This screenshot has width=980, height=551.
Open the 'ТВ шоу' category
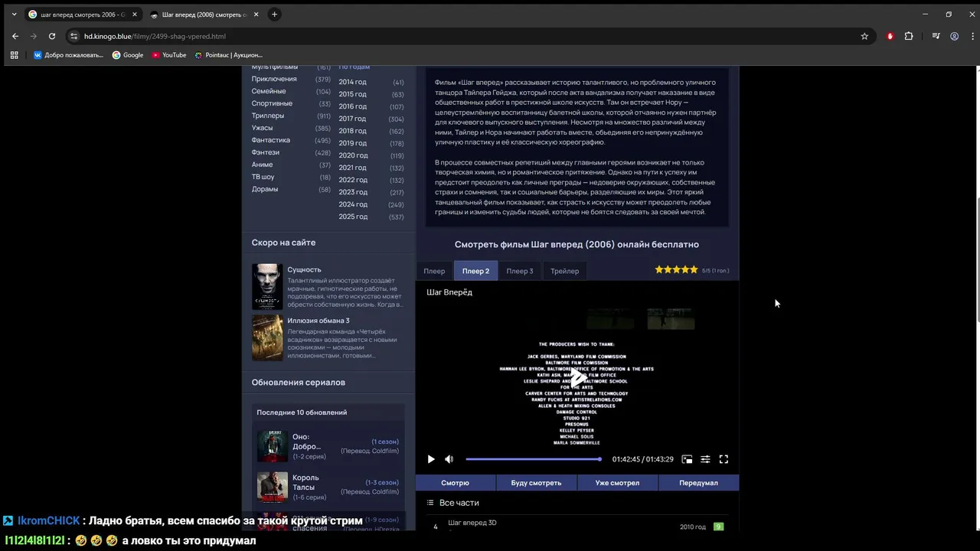point(263,177)
